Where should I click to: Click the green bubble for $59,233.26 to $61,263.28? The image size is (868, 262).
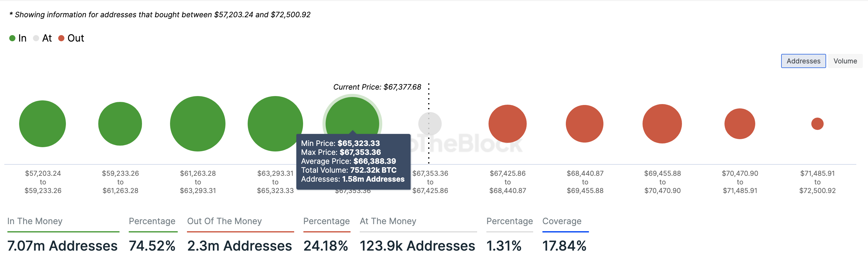120,123
